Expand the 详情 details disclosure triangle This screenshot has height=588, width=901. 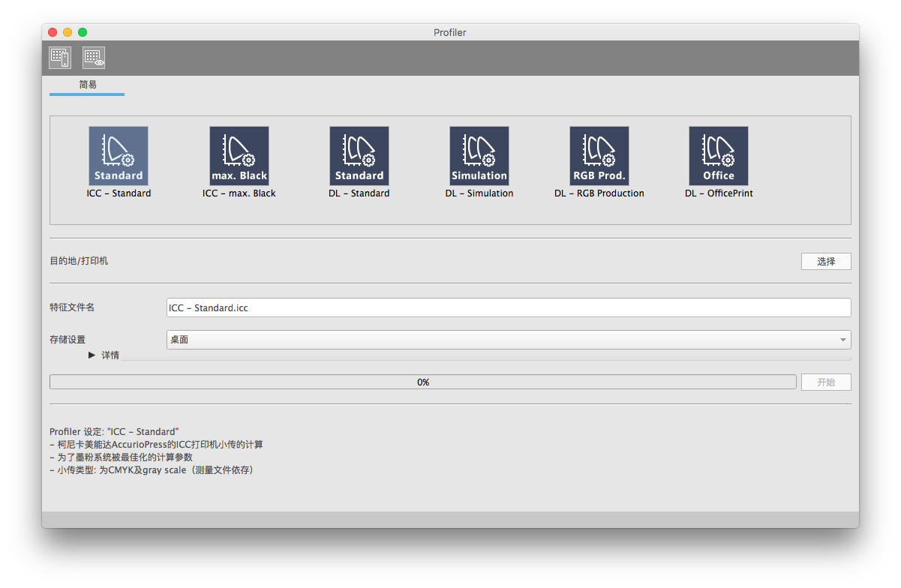coord(92,355)
